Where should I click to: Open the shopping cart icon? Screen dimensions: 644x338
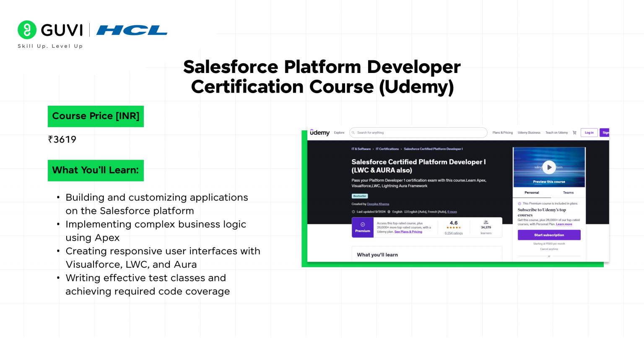574,133
